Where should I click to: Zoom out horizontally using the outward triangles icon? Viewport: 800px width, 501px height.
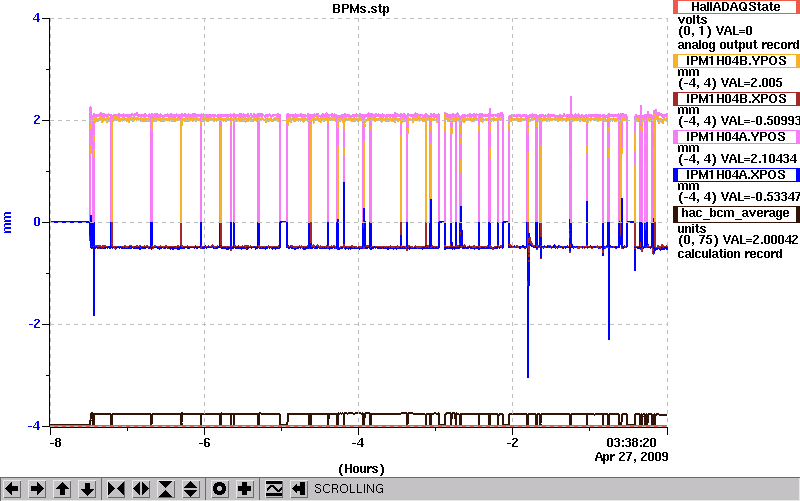(x=141, y=489)
